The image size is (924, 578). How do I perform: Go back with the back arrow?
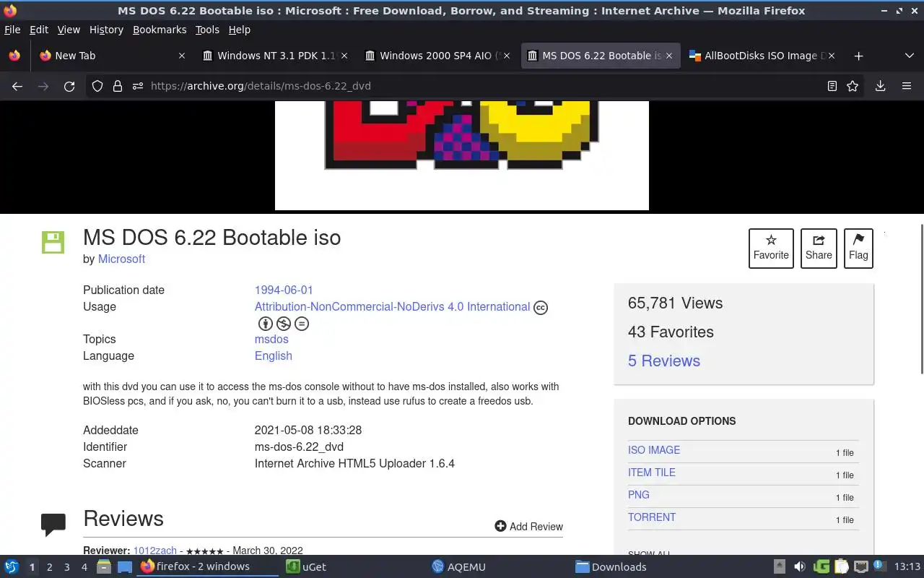click(17, 86)
